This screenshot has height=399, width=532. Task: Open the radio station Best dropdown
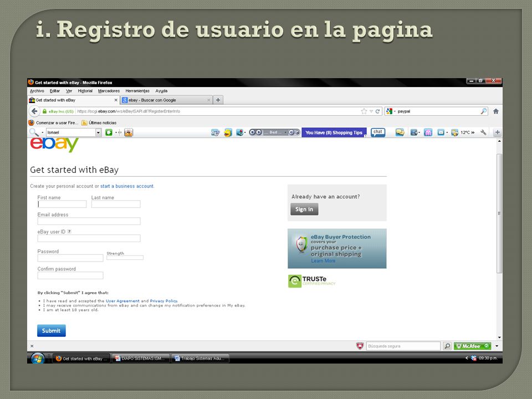(285, 132)
